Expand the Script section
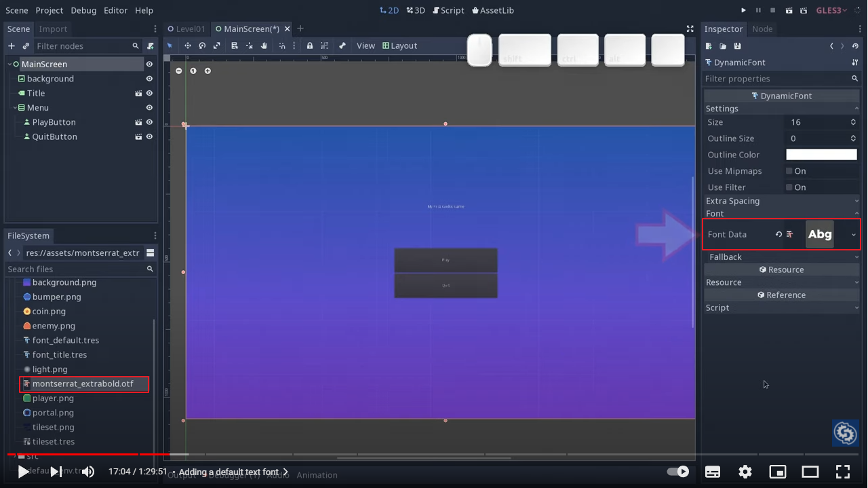The width and height of the screenshot is (868, 488). [x=782, y=307]
